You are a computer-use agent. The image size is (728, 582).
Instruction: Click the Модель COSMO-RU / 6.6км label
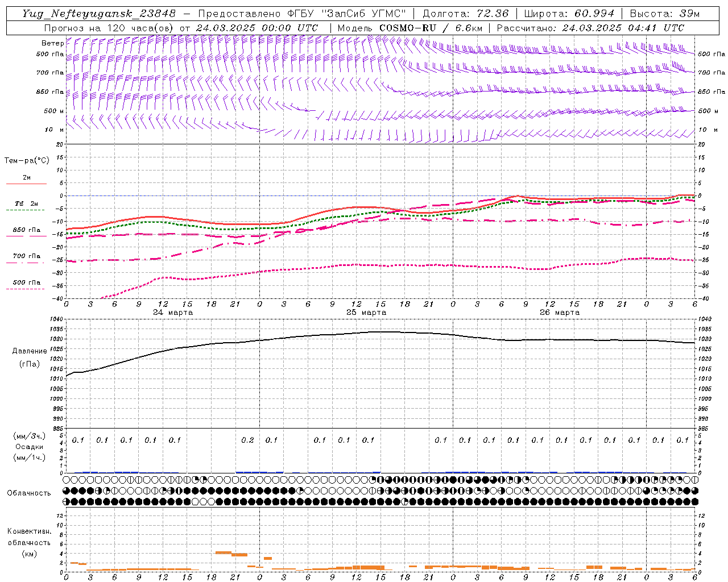(x=409, y=28)
